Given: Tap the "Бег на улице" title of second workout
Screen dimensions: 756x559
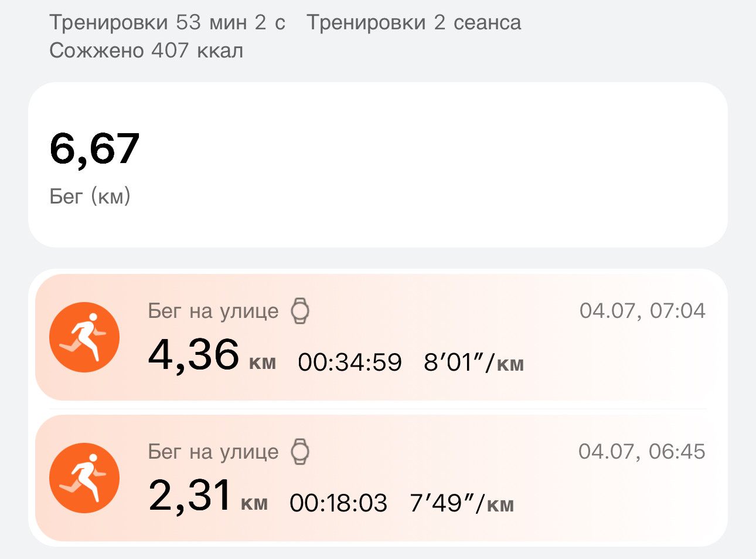Looking at the screenshot, I should click(x=213, y=452).
